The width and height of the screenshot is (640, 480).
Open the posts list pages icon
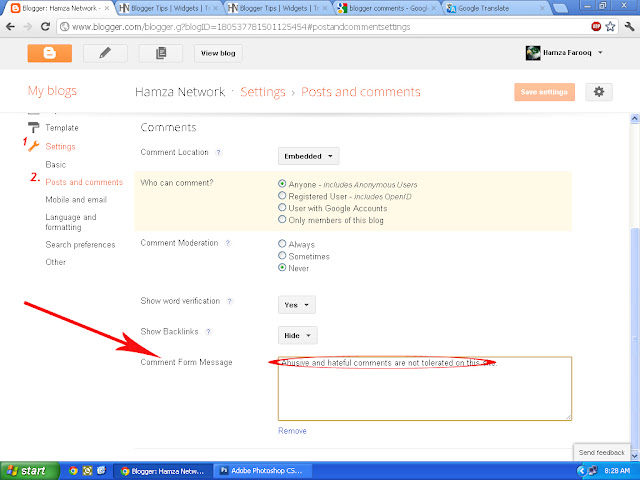point(161,53)
